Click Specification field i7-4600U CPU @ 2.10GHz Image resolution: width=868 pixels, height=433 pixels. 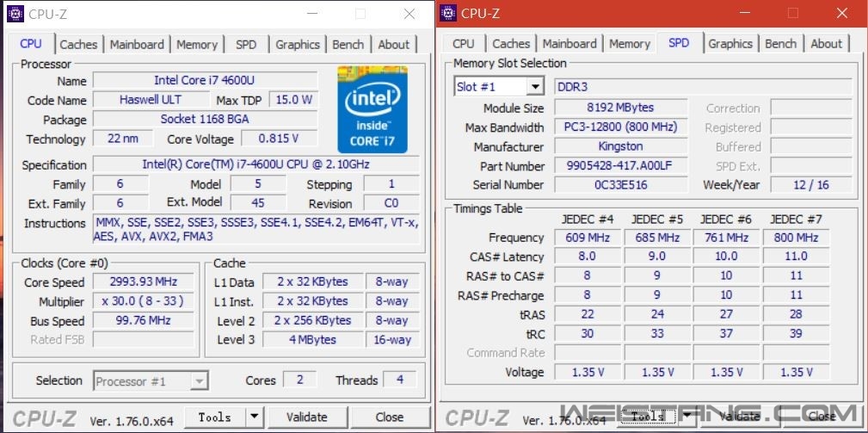(255, 164)
